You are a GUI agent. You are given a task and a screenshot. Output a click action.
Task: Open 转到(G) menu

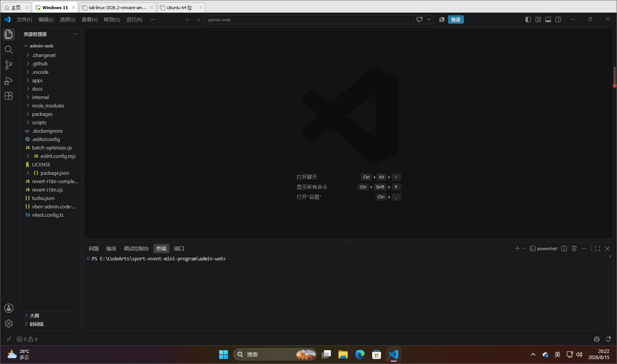pyautogui.click(x=112, y=19)
